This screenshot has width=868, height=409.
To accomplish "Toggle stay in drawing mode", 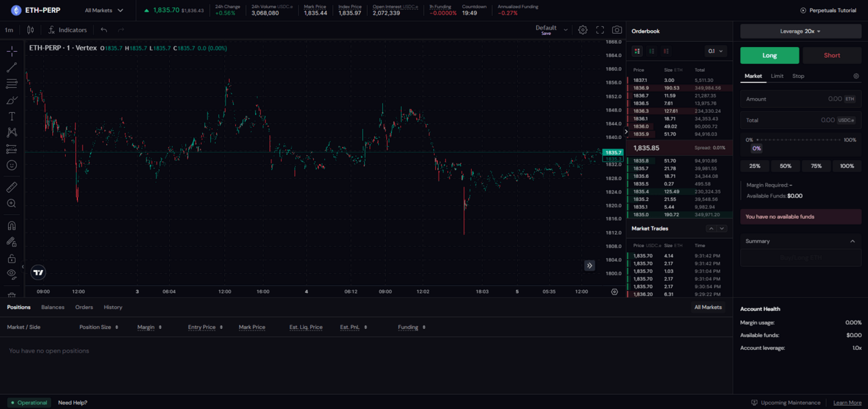I will (11, 242).
